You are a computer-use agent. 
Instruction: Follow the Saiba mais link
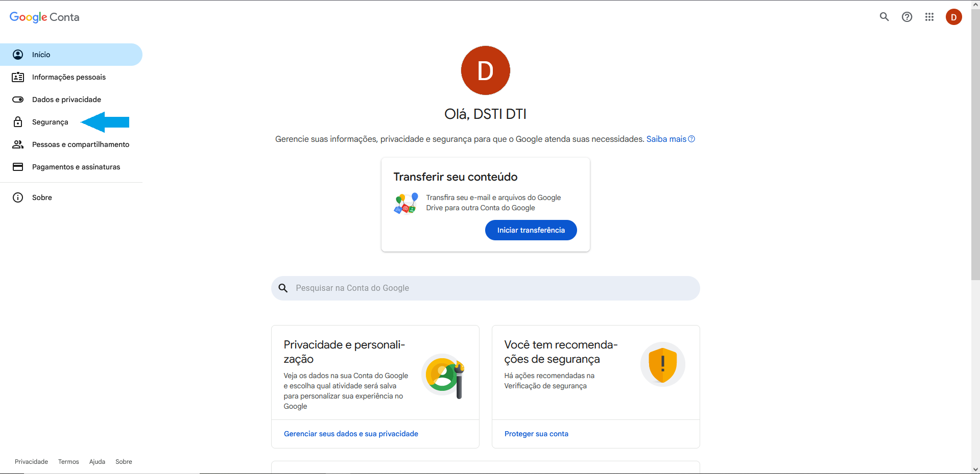(x=666, y=139)
